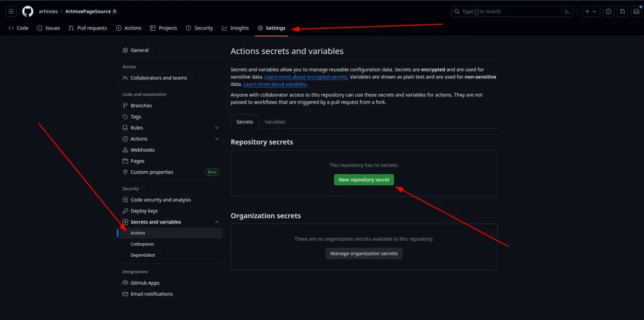Click the branch icon beside Branches

[125, 105]
